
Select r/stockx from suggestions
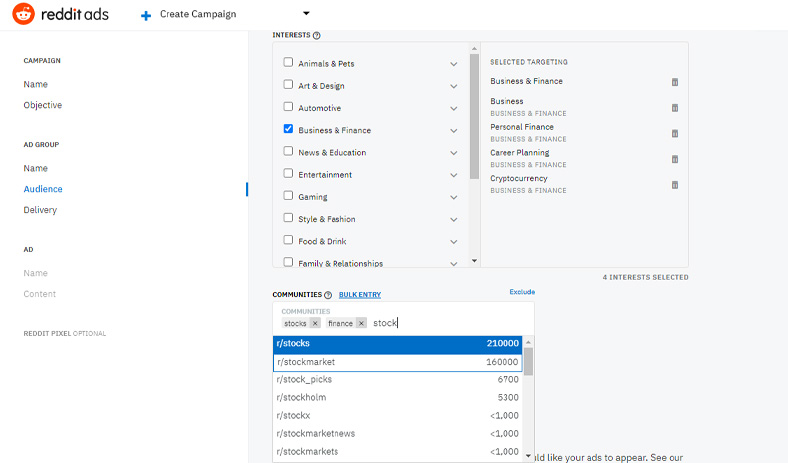[x=398, y=416]
